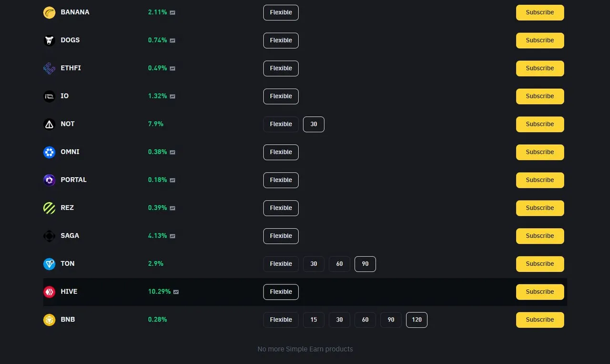Click 'No more Simple Earn products' text
This screenshot has width=610, height=364.
pyautogui.click(x=305, y=349)
